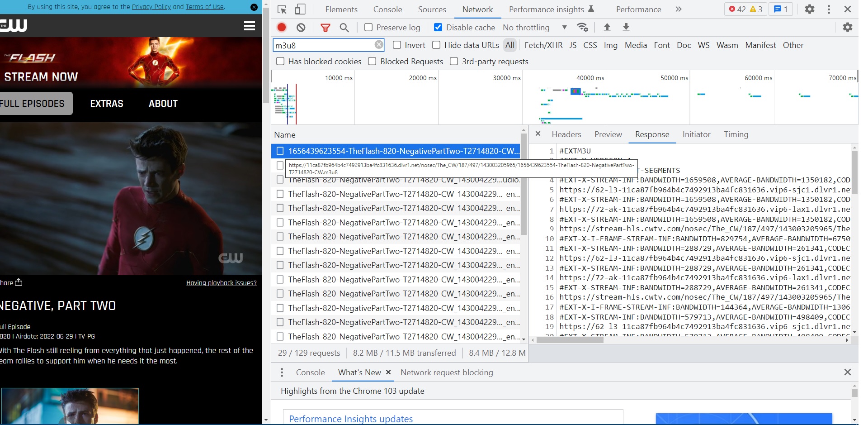Open the issues counter badge
Image resolution: width=868 pixels, height=425 pixels.
pyautogui.click(x=781, y=9)
